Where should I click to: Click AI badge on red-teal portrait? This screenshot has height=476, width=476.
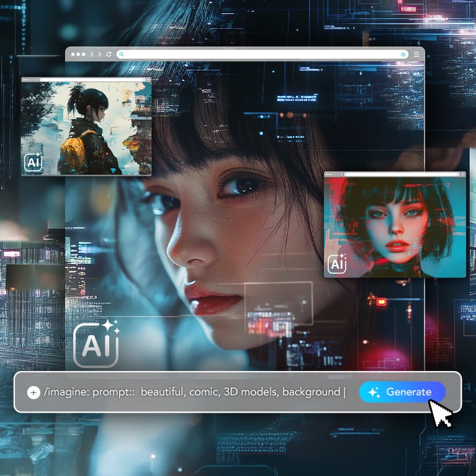point(337,263)
